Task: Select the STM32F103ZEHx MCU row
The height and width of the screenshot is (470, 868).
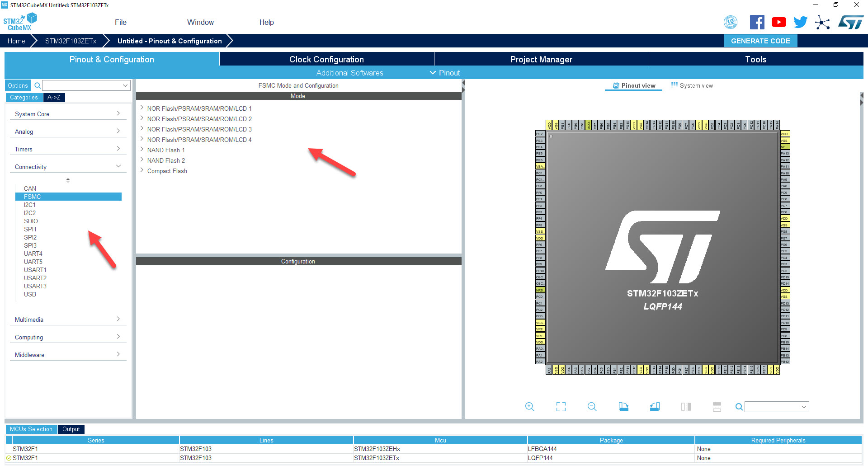Action: [434, 449]
